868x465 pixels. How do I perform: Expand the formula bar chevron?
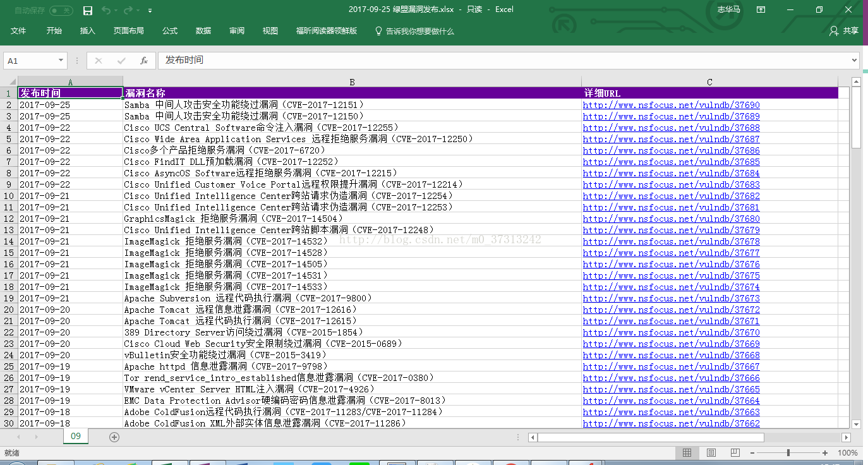(854, 60)
